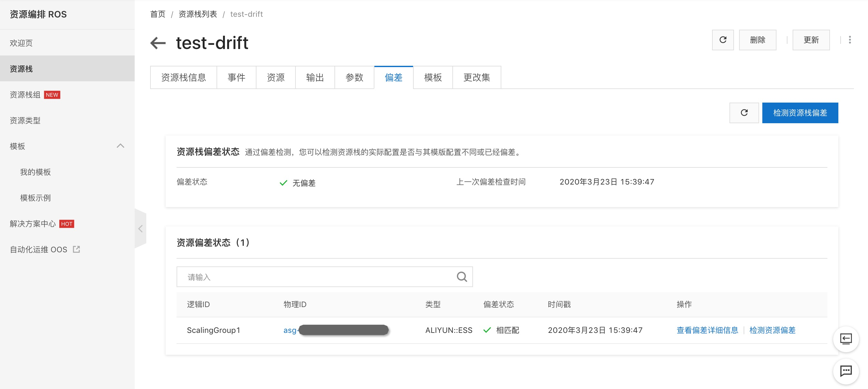Click the ALIYUN::ESS type cell
Image resolution: width=868 pixels, height=389 pixels.
click(x=449, y=330)
